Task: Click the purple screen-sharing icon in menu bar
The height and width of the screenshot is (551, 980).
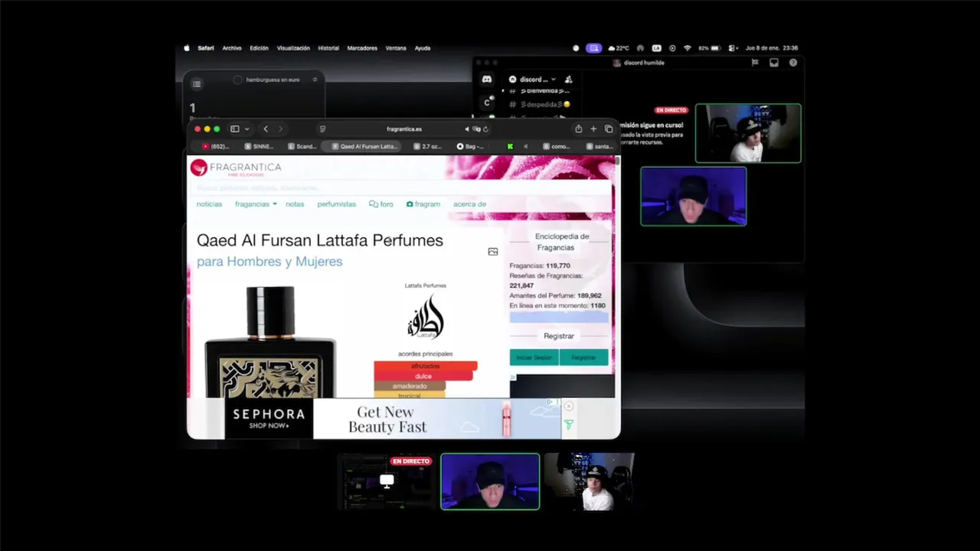Action: [593, 48]
